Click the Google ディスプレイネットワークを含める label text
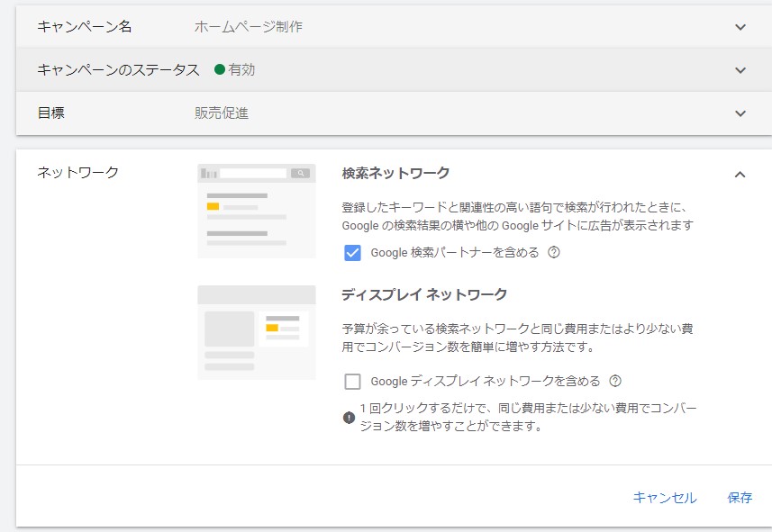 486,381
